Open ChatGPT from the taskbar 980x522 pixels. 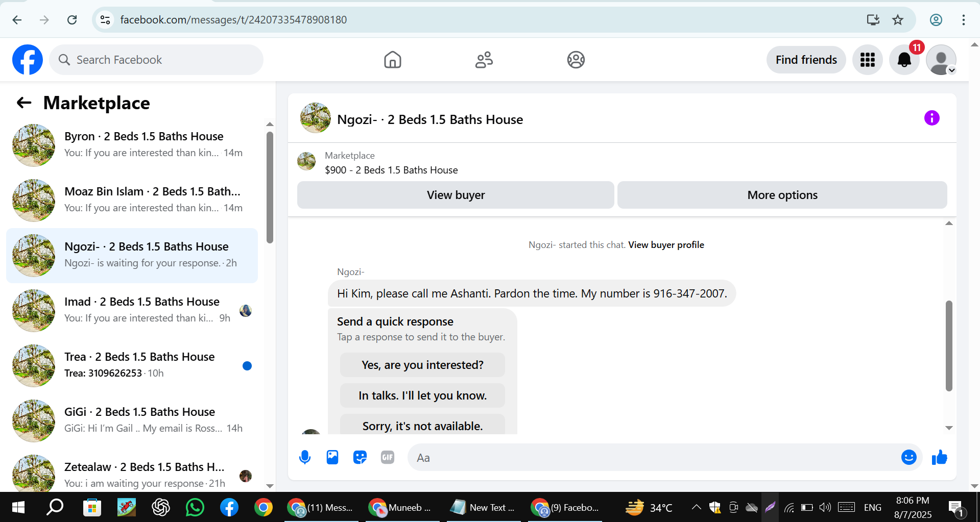(x=160, y=507)
